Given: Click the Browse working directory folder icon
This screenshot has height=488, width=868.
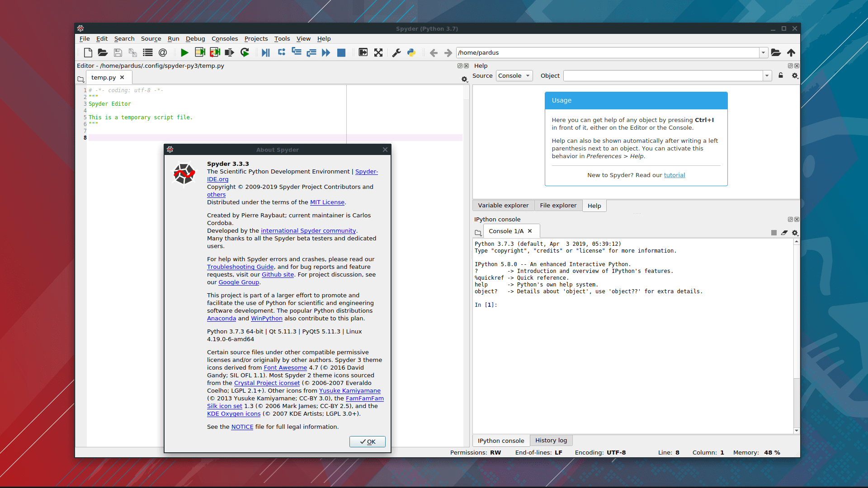Looking at the screenshot, I should [x=776, y=53].
